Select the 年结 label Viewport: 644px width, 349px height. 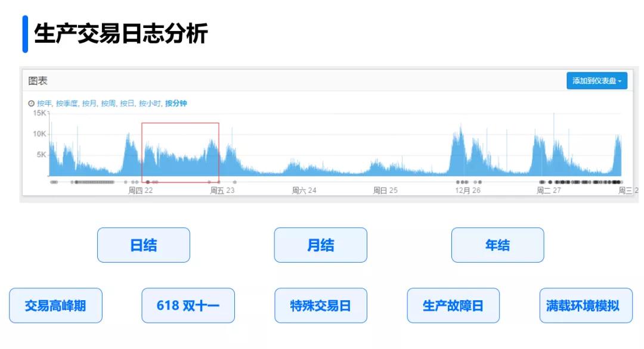[497, 245]
